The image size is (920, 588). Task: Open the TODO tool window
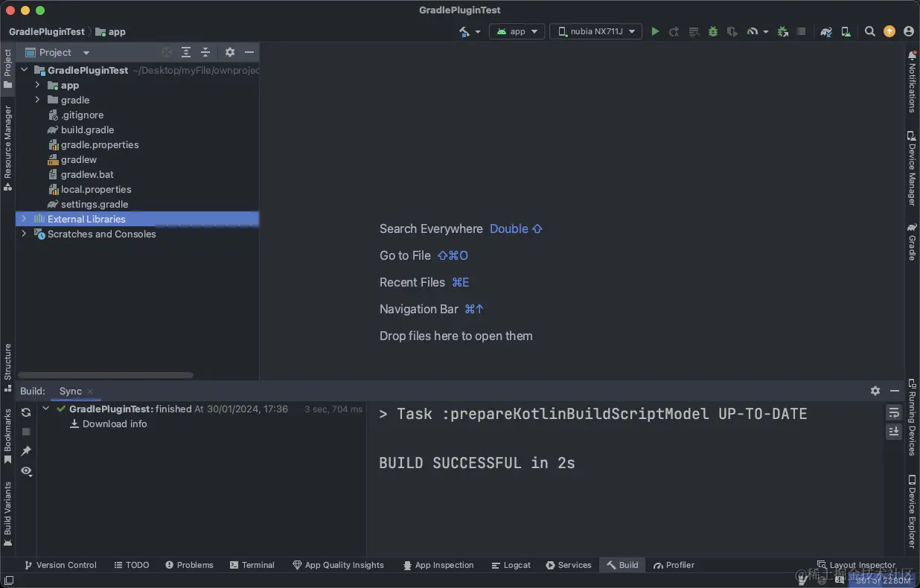pyautogui.click(x=132, y=565)
